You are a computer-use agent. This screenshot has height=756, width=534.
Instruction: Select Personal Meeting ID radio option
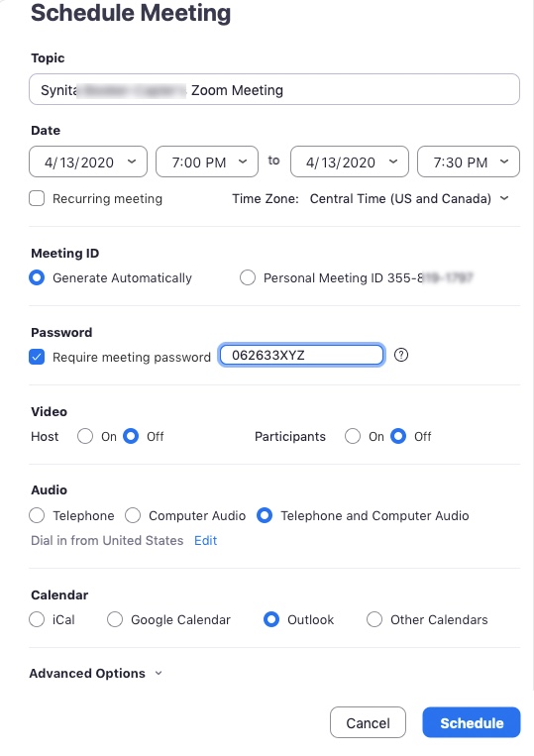pos(248,277)
